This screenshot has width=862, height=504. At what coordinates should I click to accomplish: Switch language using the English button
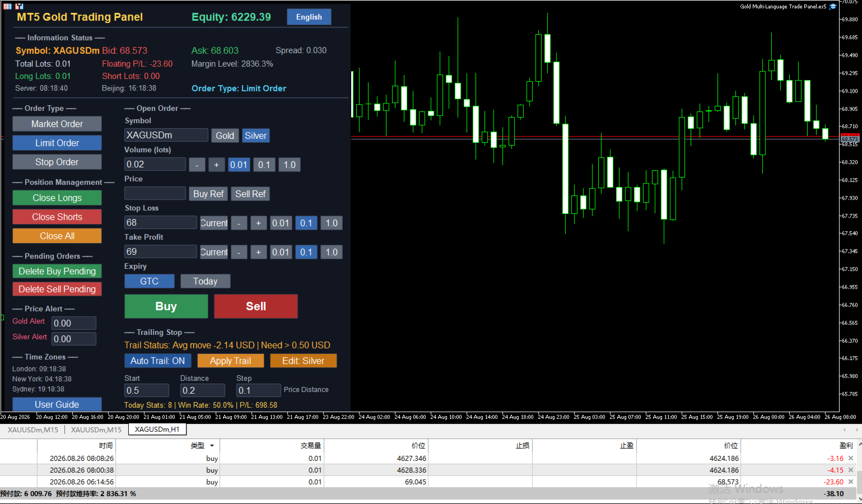pos(309,17)
